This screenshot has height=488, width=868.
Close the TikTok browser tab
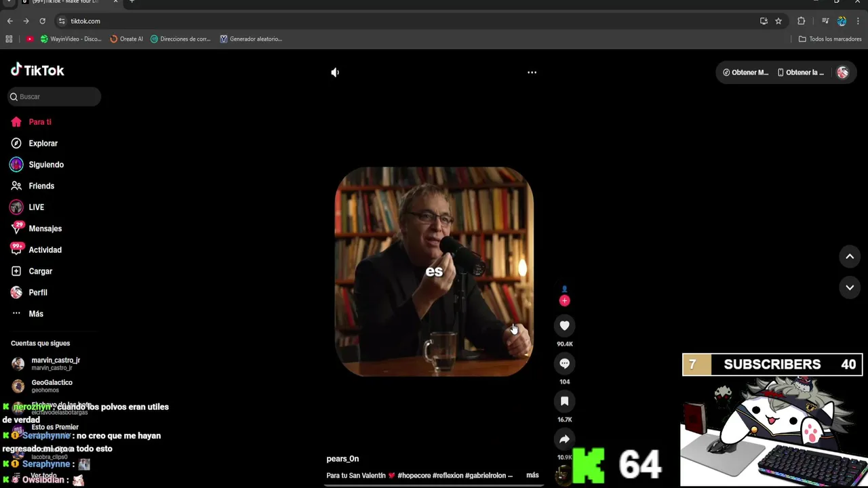(x=115, y=1)
